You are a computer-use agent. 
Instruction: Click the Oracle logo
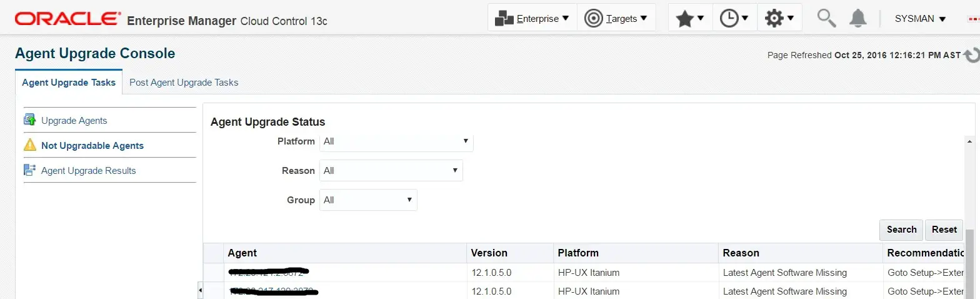click(x=67, y=19)
